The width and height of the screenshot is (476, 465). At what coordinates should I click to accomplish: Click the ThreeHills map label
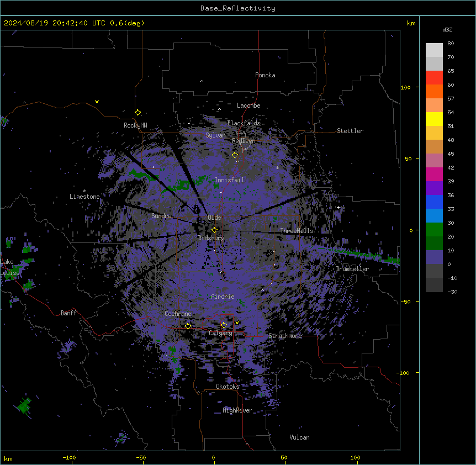(297, 231)
